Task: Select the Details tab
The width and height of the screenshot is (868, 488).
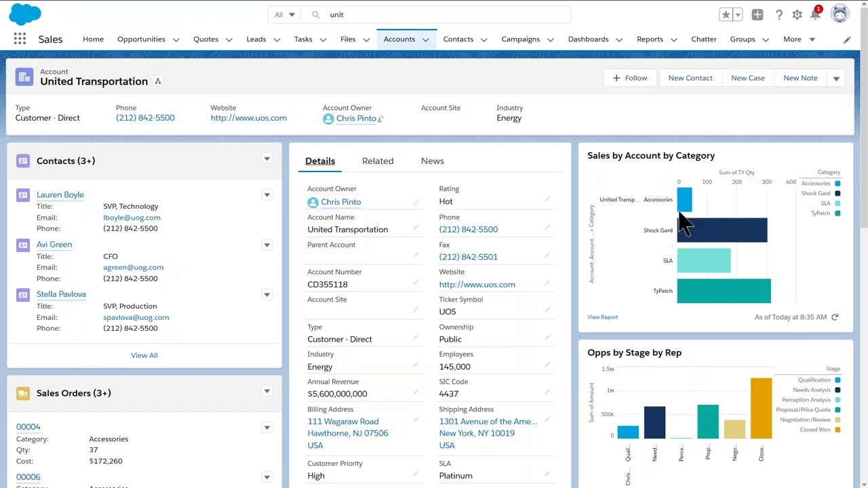Action: coord(320,161)
